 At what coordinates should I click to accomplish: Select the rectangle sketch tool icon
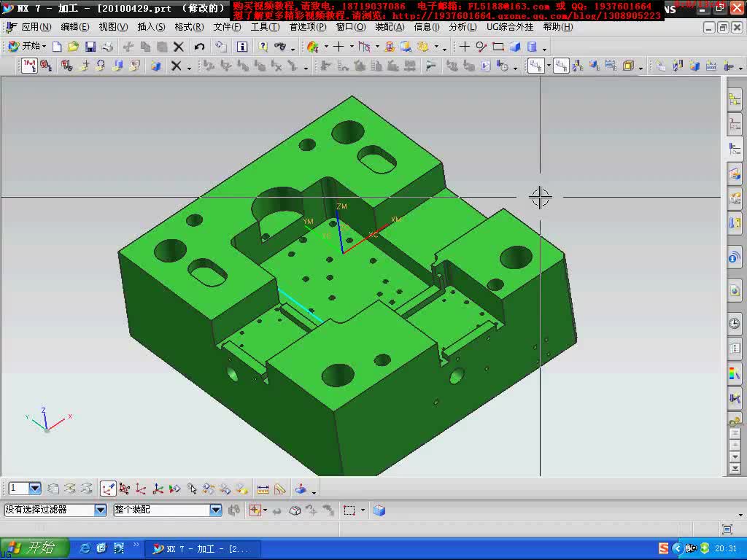tap(498, 47)
